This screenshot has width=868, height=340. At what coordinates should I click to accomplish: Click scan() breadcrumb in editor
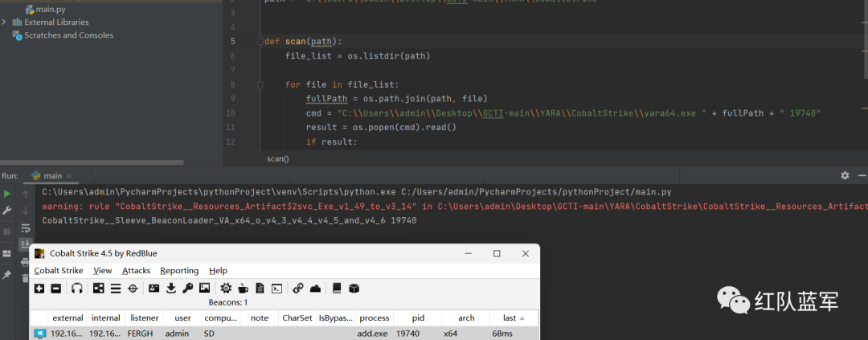pyautogui.click(x=277, y=159)
